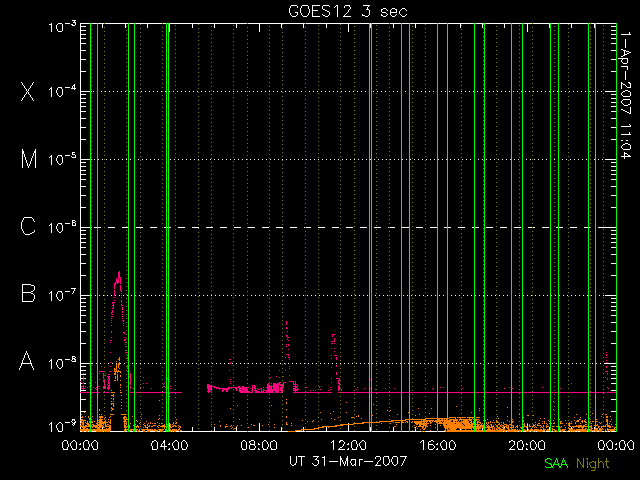Image resolution: width=640 pixels, height=480 pixels.
Task: Click the tallest pink flare peak near 02:00
Action: [119, 273]
